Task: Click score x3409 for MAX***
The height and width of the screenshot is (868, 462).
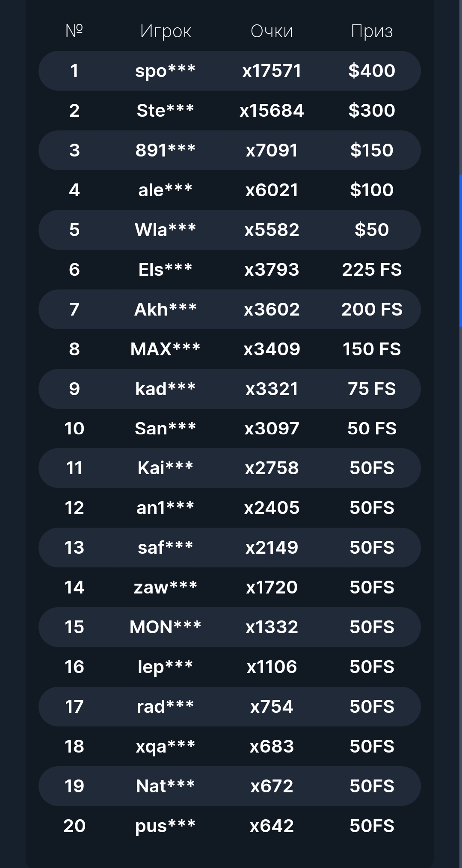Action: 272,349
